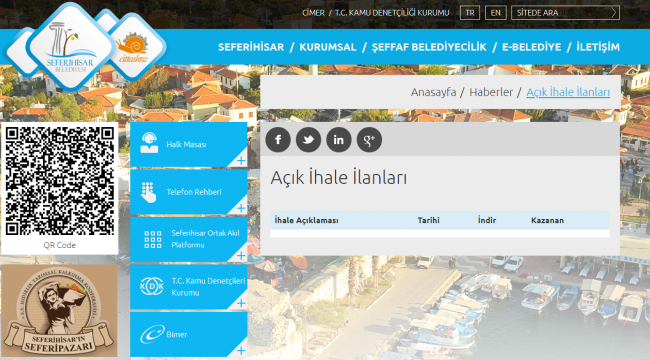This screenshot has height=360, width=650.
Task: Click İhale Açıklaması column header
Action: click(x=306, y=220)
